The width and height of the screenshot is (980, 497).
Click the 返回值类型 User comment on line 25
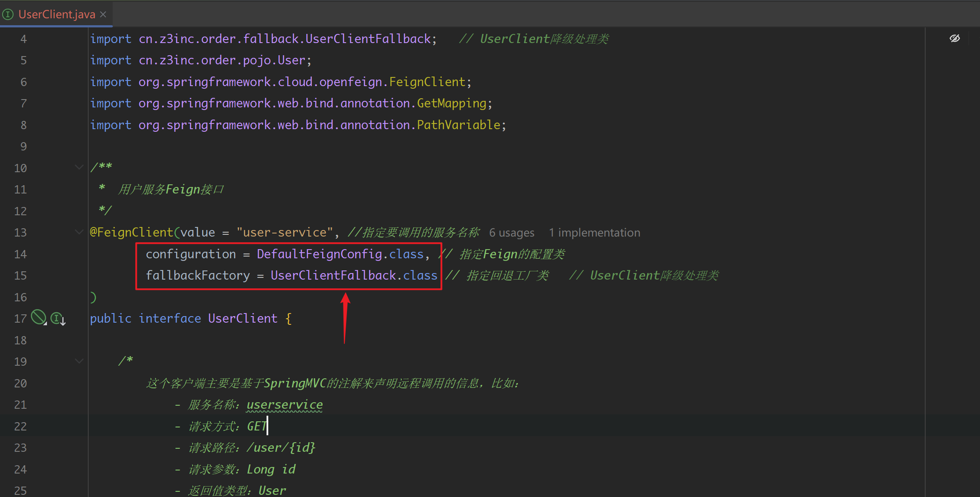tap(237, 490)
